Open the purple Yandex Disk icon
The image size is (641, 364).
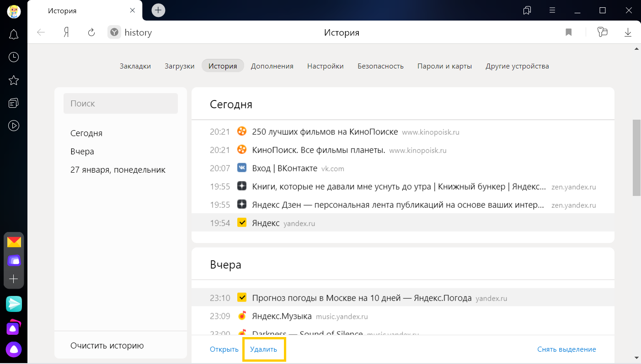(x=14, y=261)
